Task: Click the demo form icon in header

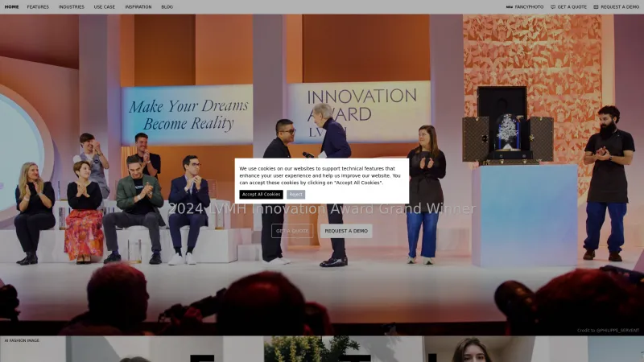Action: pyautogui.click(x=596, y=7)
